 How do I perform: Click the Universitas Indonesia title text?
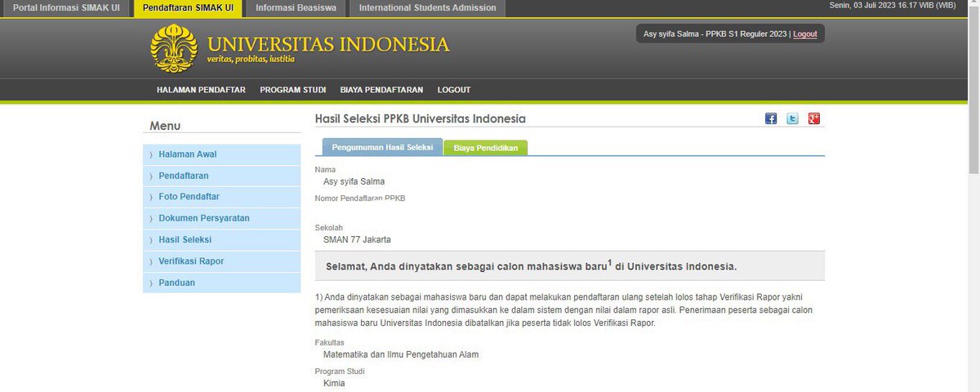click(x=327, y=44)
